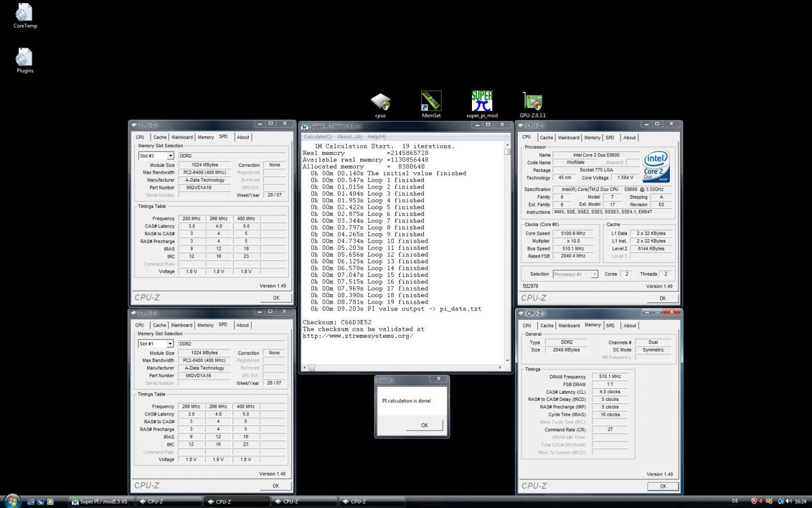Click the DE language indicator in taskbar
The height and width of the screenshot is (508, 812).
[735, 501]
